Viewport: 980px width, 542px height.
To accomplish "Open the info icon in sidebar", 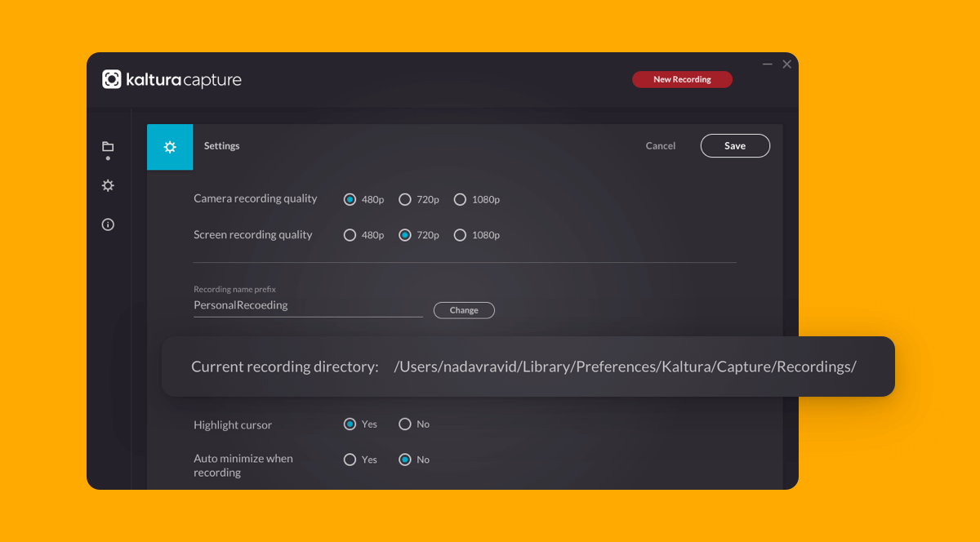I will [x=108, y=224].
